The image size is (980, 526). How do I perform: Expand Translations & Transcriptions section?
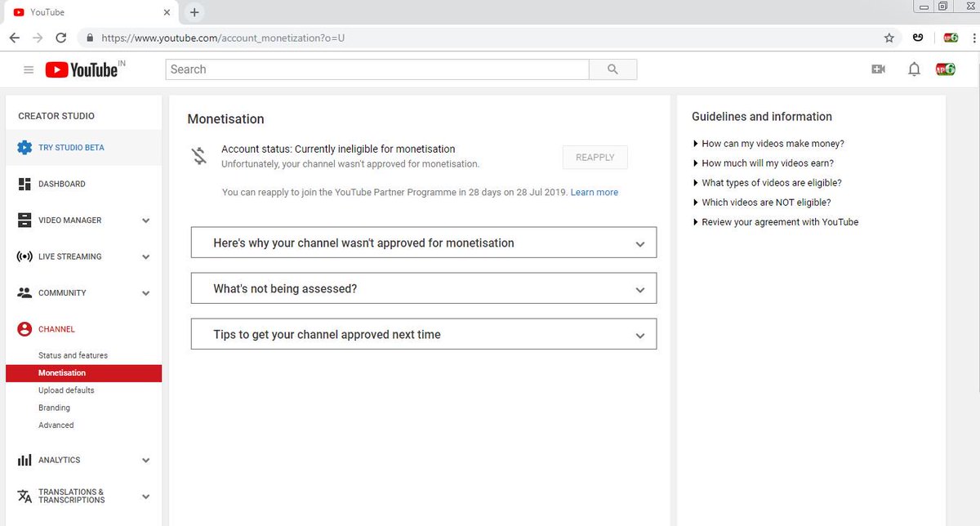click(x=146, y=497)
